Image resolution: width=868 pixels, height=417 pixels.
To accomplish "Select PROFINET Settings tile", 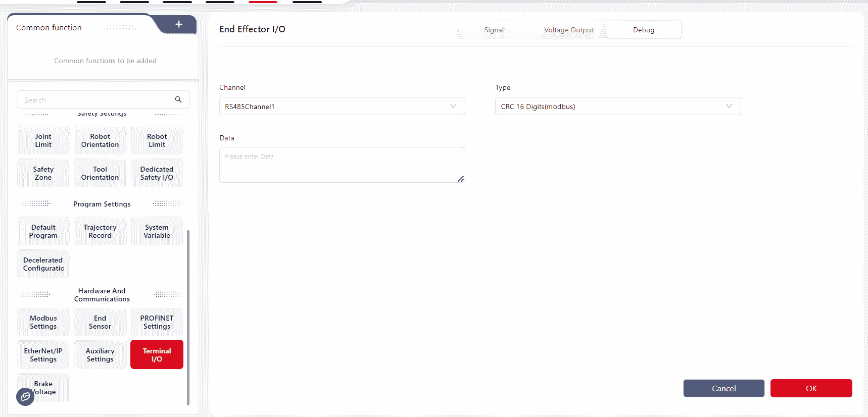I will tap(157, 322).
